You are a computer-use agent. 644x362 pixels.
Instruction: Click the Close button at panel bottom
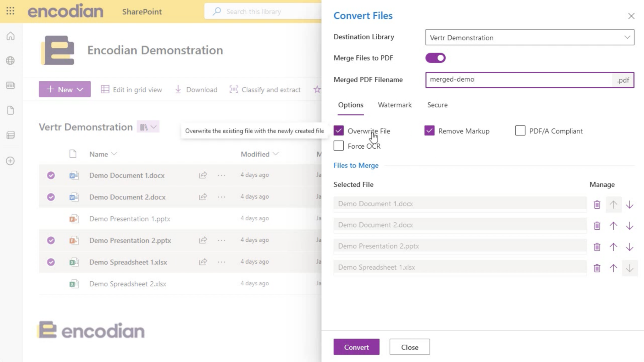[410, 347]
